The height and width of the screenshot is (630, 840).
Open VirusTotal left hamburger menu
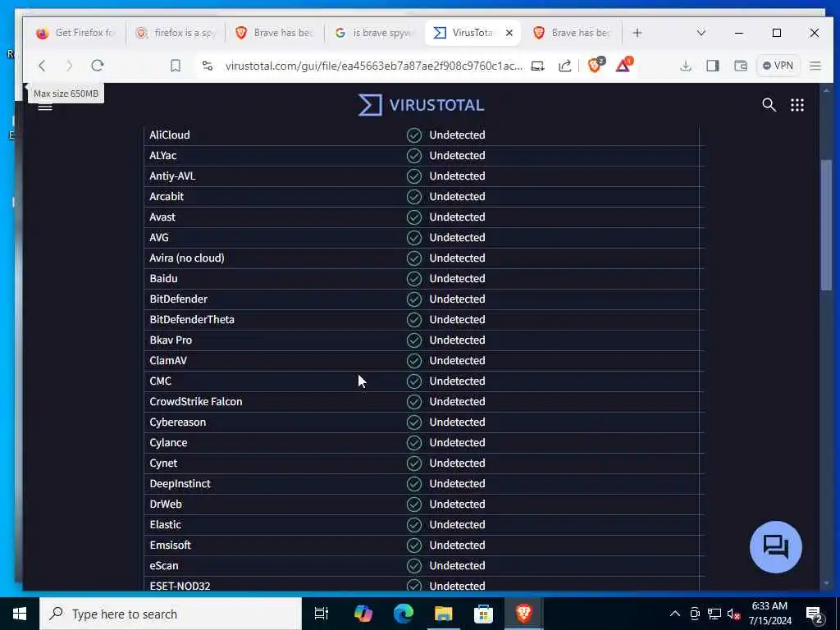[x=45, y=107]
